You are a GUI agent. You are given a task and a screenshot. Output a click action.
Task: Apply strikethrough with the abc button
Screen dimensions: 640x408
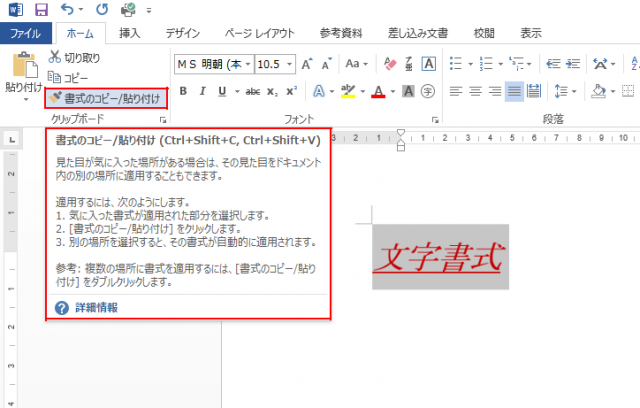click(x=253, y=92)
